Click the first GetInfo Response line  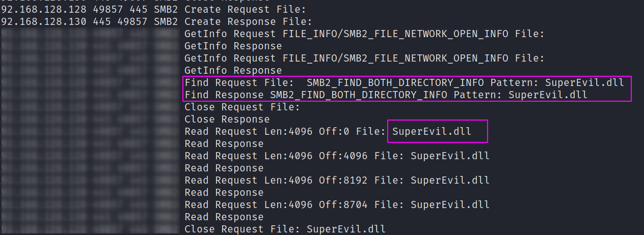pos(233,46)
